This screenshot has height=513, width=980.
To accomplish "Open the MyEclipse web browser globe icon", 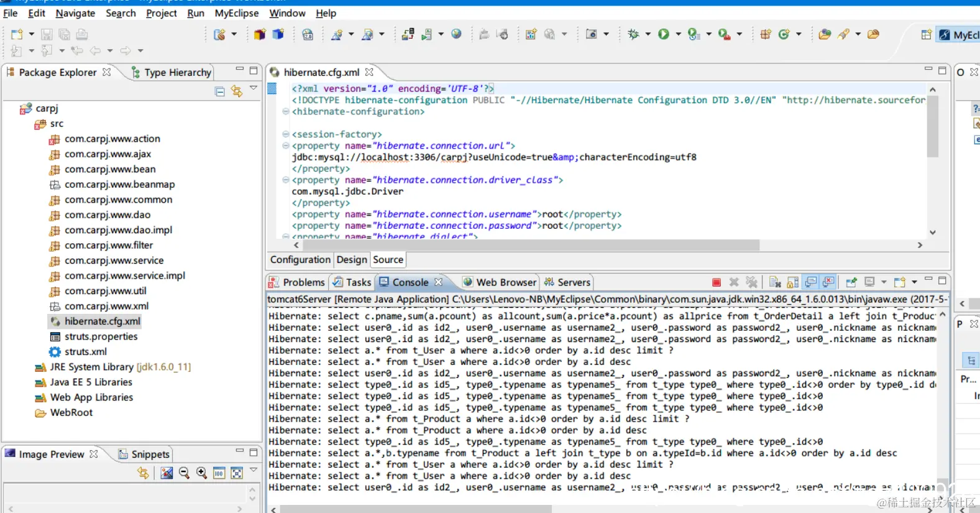I will 456,34.
